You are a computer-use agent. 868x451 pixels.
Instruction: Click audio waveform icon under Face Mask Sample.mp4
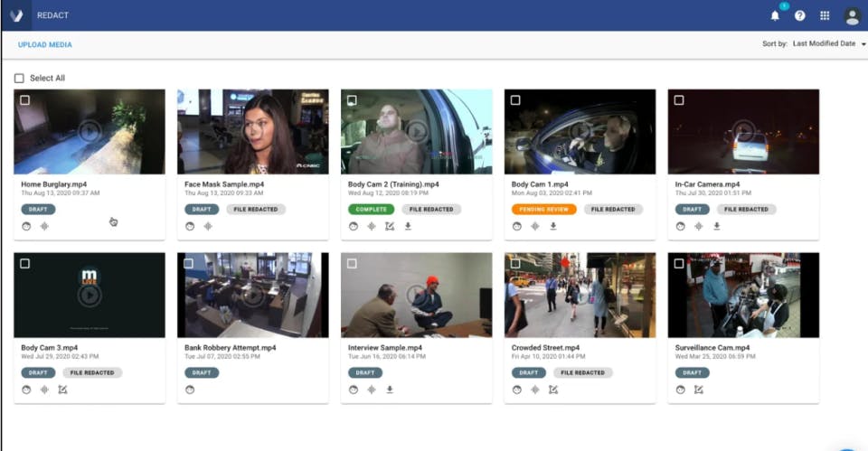(x=208, y=226)
